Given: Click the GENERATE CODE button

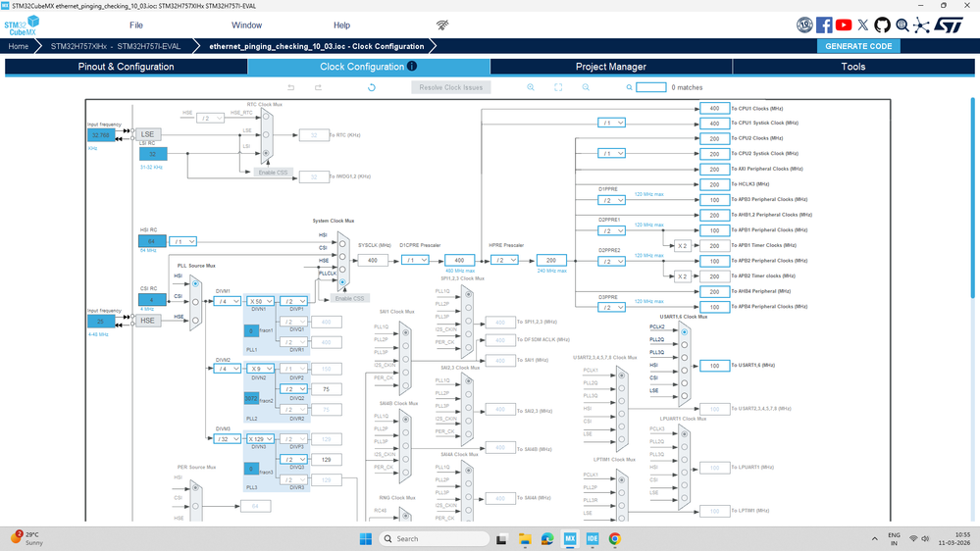Looking at the screenshot, I should [858, 46].
